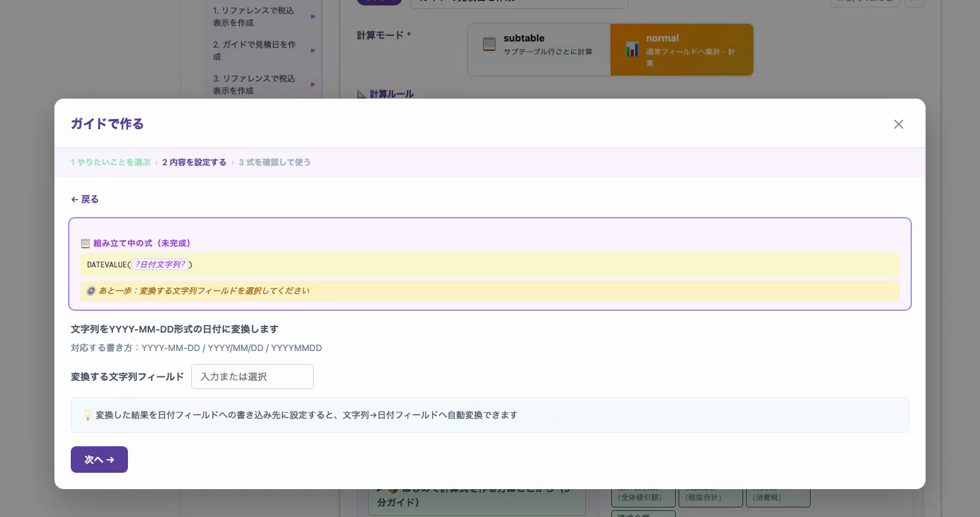Click the あと一歩 hint message text
The height and width of the screenshot is (517, 980).
pos(203,290)
